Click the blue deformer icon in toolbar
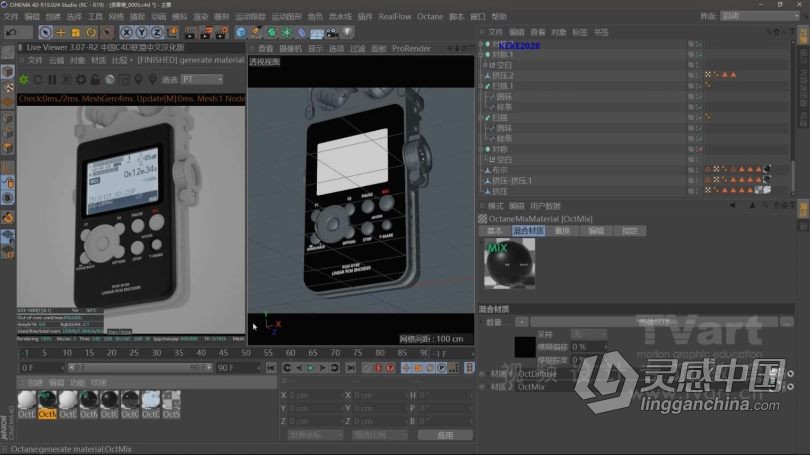Image resolution: width=810 pixels, height=455 pixels. [x=302, y=33]
